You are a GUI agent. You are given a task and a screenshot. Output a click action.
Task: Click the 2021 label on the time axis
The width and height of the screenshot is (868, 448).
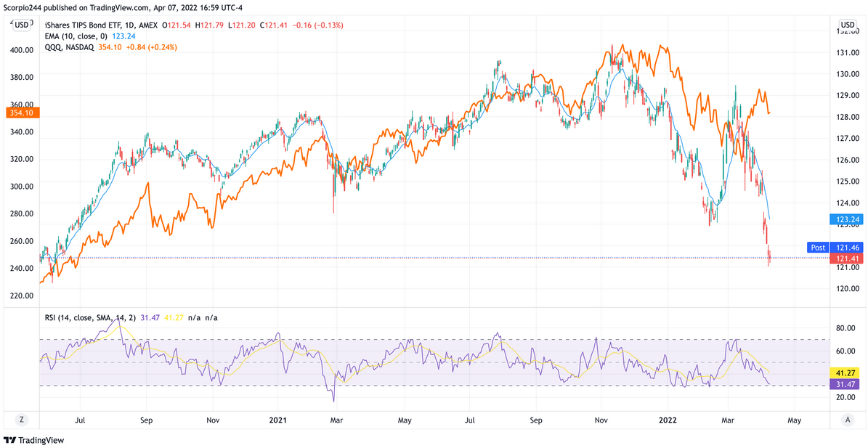pos(277,420)
